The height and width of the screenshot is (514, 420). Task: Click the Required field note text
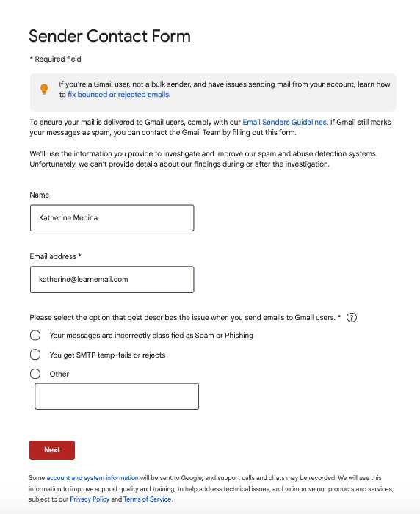[55, 59]
